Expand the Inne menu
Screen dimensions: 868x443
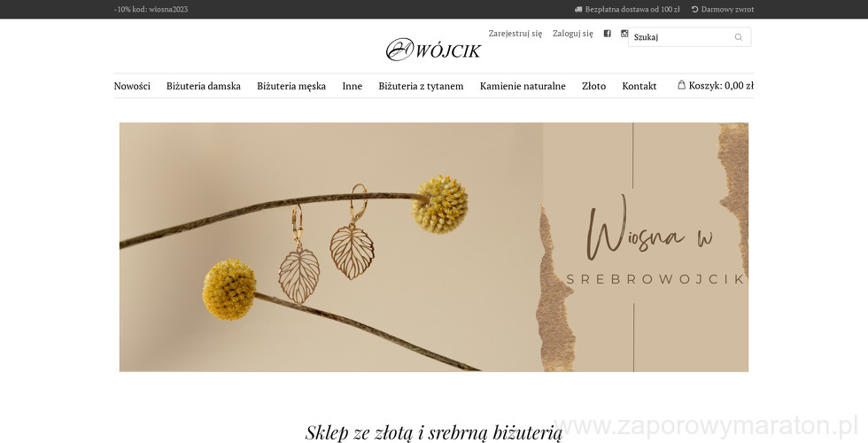(353, 86)
